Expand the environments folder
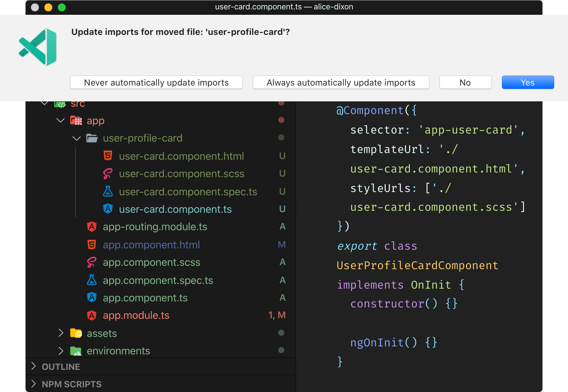The height and width of the screenshot is (392, 568). coord(61,351)
